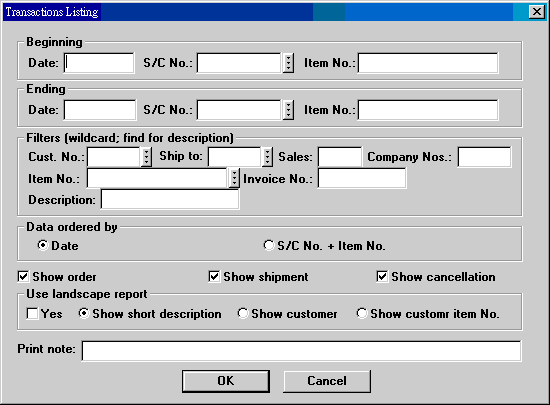Select S/C No. + Item No. ordering
Screen dimensions: 550x405
click(x=269, y=245)
